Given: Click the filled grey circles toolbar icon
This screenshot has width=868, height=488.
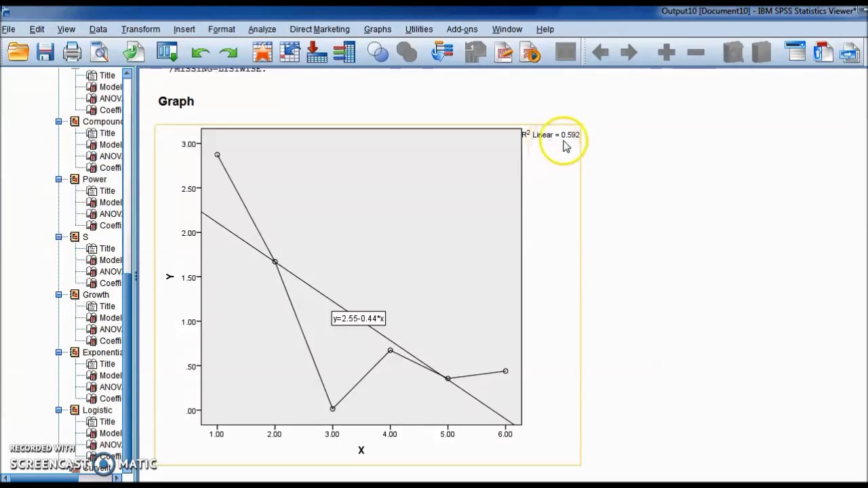Looking at the screenshot, I should tap(406, 52).
